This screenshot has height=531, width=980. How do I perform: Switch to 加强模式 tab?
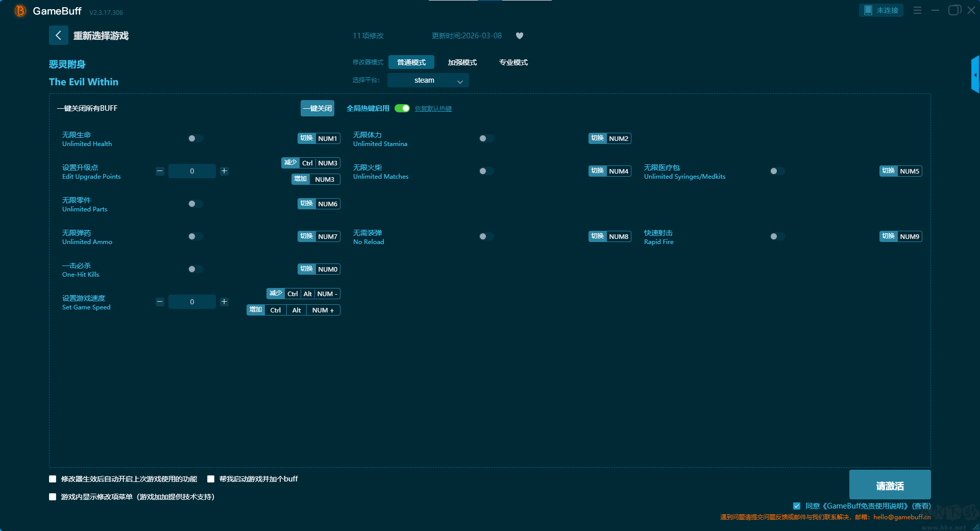coord(462,62)
